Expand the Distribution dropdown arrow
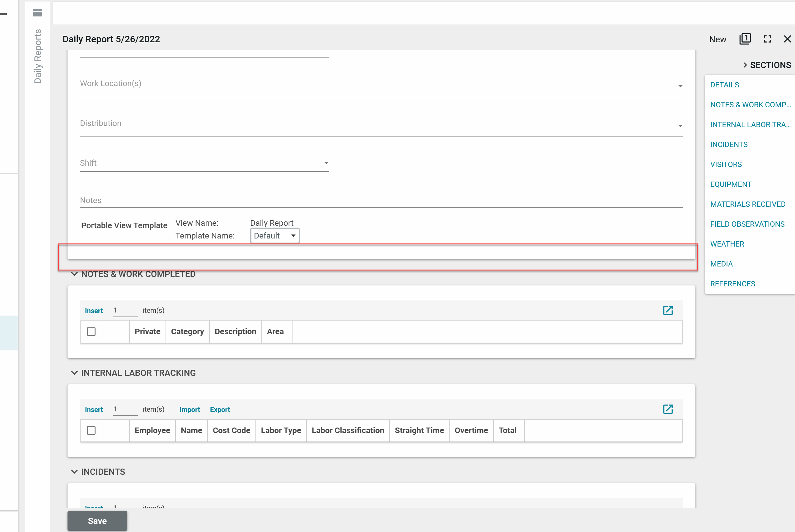 [x=680, y=126]
